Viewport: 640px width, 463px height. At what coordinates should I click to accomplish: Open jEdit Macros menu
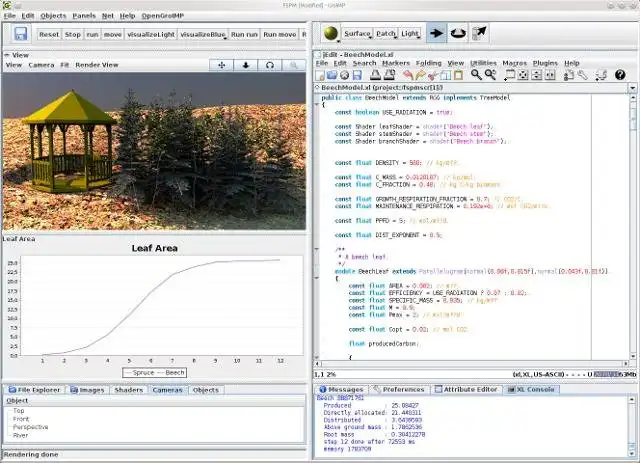[514, 63]
